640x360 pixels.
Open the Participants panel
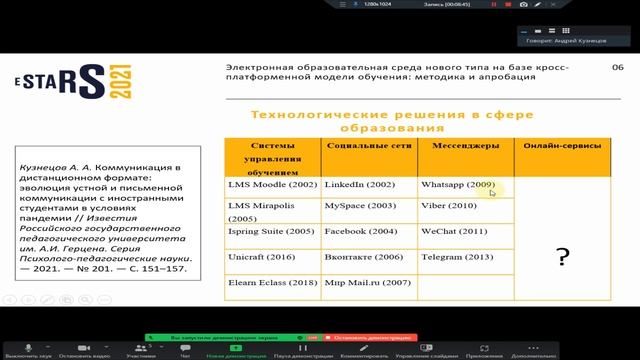coord(141,351)
